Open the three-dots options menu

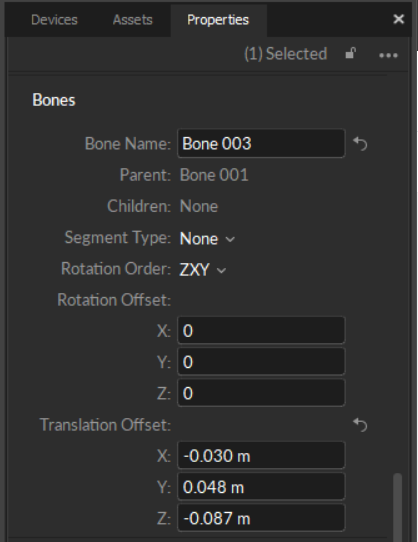click(388, 55)
